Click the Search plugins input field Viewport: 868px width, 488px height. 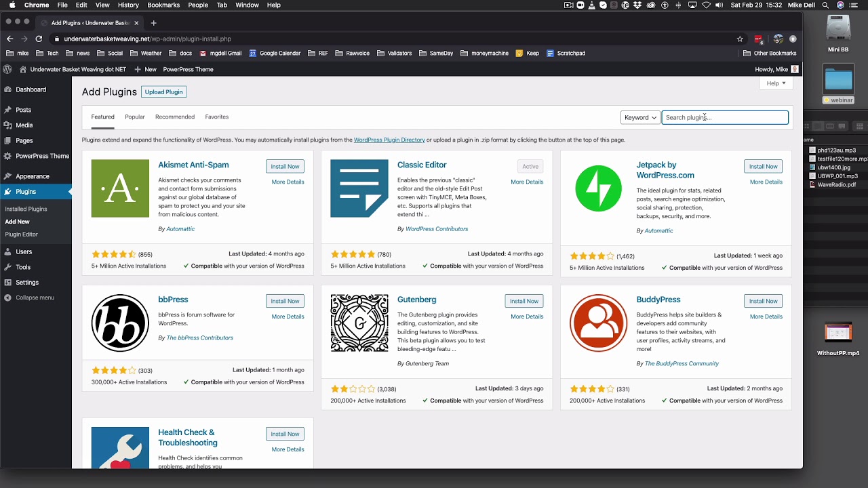(725, 117)
